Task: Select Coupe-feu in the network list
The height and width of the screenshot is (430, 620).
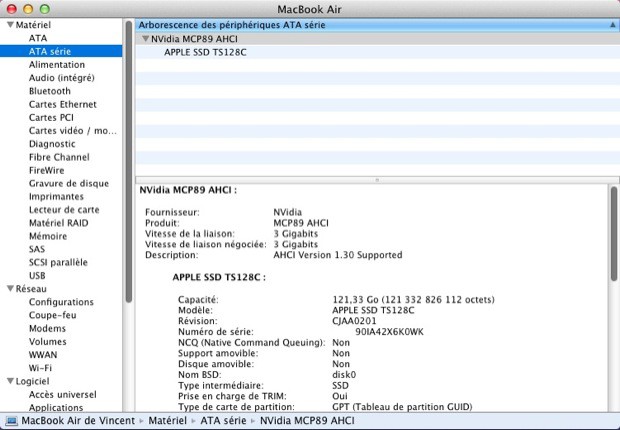Action: pyautogui.click(x=53, y=315)
